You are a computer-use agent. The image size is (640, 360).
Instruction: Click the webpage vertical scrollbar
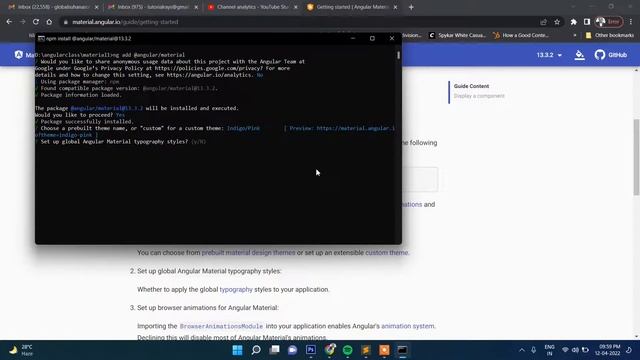point(636,157)
